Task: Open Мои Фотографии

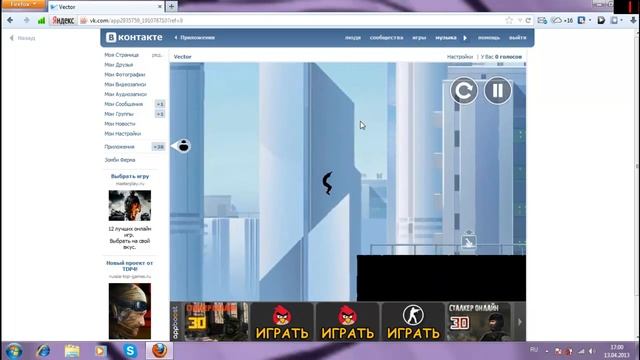Action: click(124, 74)
